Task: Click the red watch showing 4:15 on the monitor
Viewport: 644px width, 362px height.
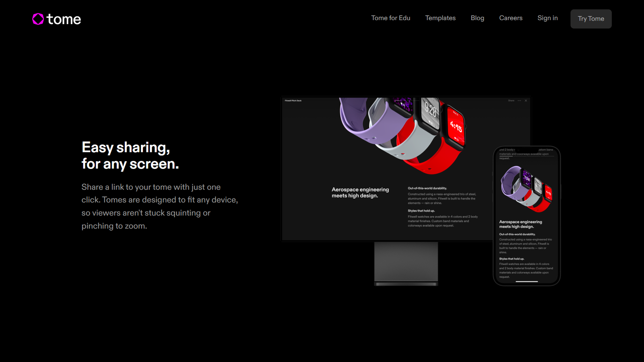Action: [x=456, y=127]
